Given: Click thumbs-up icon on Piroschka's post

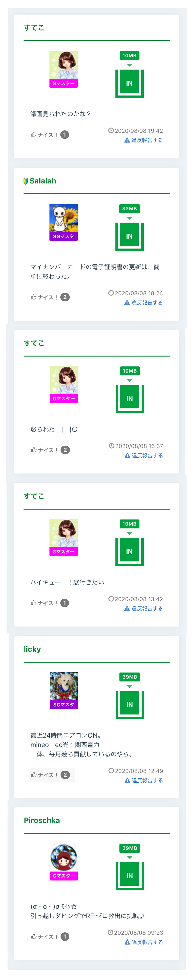Looking at the screenshot, I should [x=33, y=936].
